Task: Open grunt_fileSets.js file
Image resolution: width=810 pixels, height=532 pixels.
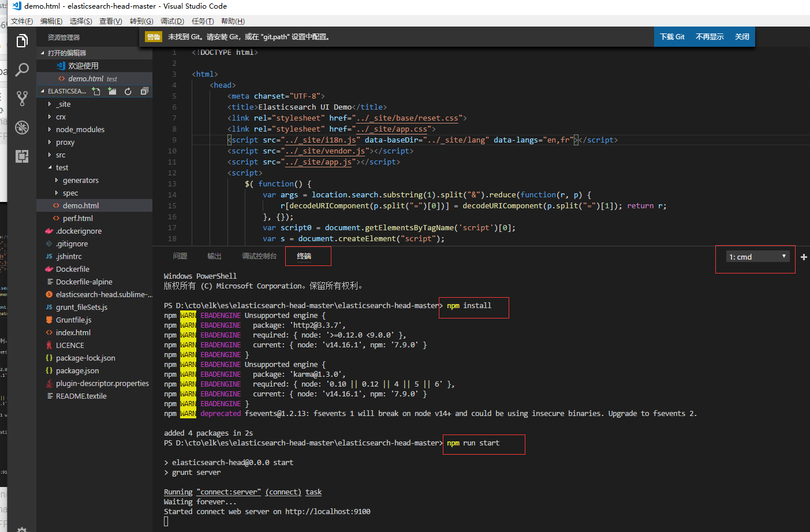Action: pyautogui.click(x=81, y=307)
